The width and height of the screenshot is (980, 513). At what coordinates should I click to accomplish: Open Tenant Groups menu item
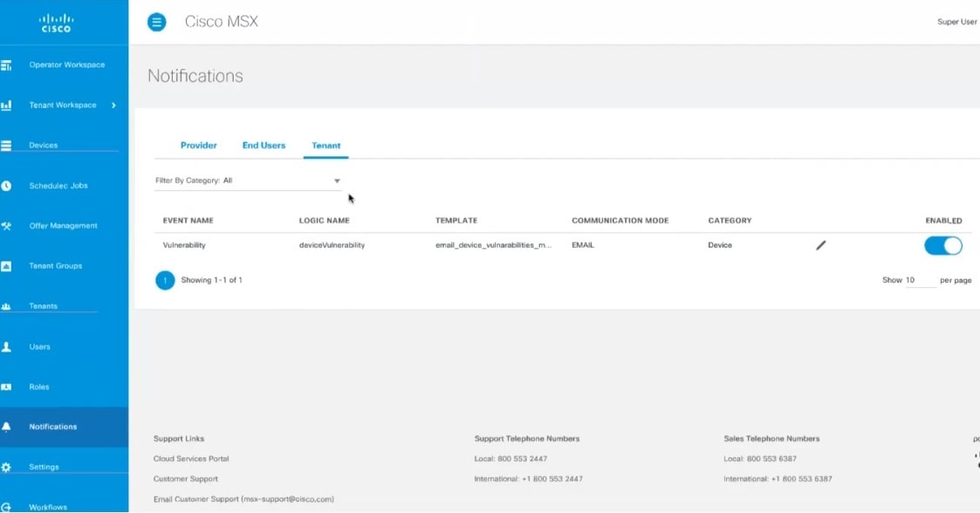pyautogui.click(x=56, y=266)
